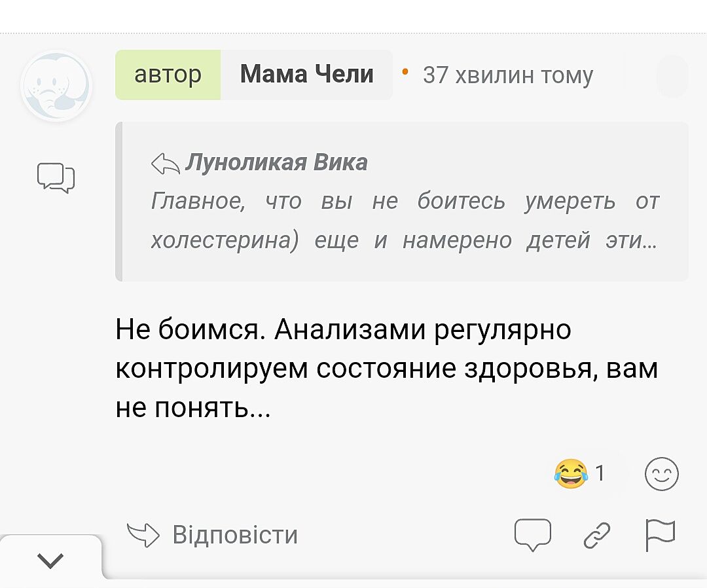Click the reply arrow before Луноликая Вика
This screenshot has height=588, width=707.
(165, 162)
